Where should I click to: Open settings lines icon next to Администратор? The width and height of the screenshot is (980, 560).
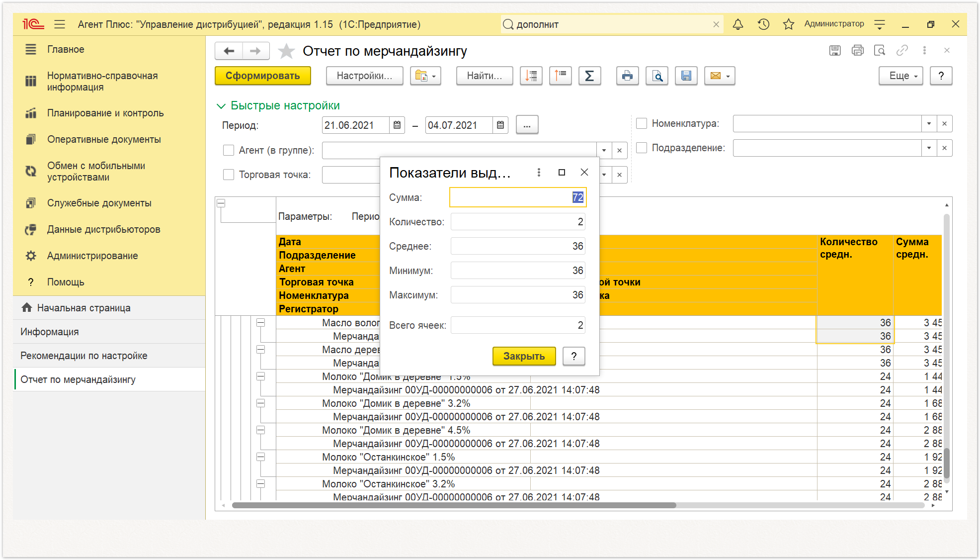[880, 24]
